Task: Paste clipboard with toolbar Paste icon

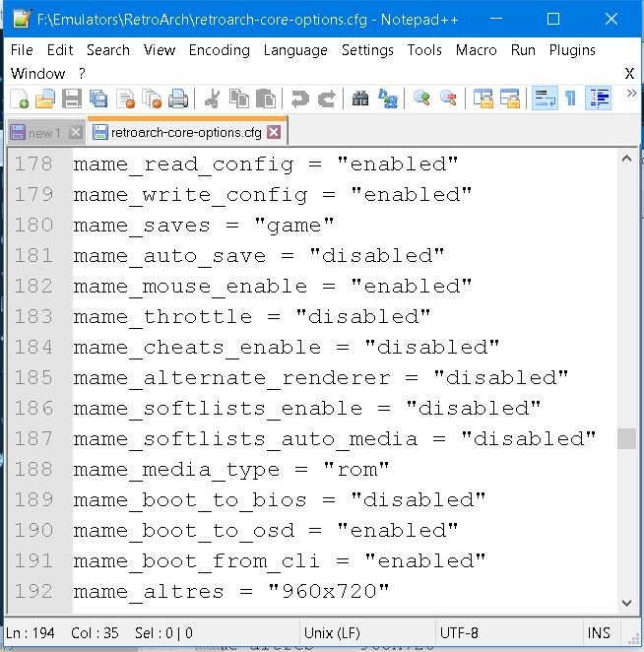Action: [x=266, y=98]
